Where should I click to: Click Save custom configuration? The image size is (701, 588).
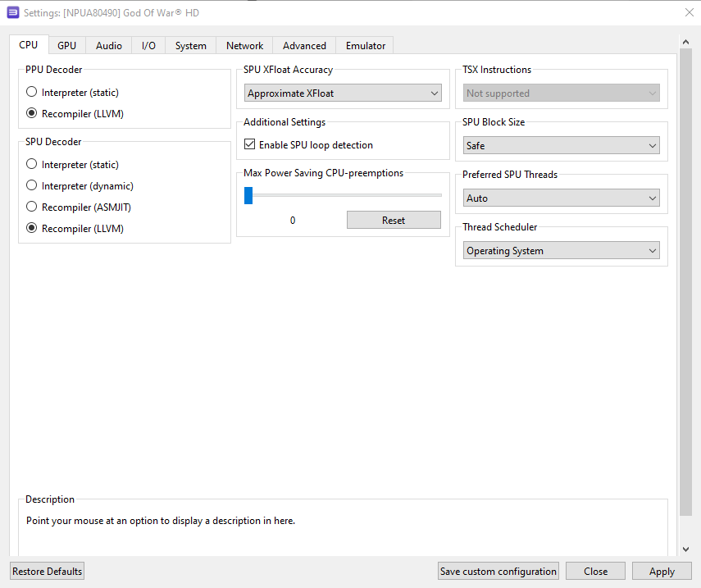(x=498, y=572)
